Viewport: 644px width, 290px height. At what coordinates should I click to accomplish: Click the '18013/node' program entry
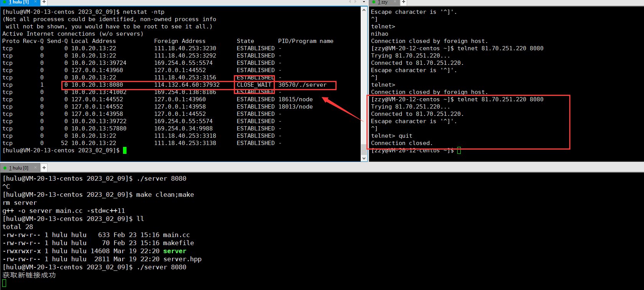(x=296, y=107)
